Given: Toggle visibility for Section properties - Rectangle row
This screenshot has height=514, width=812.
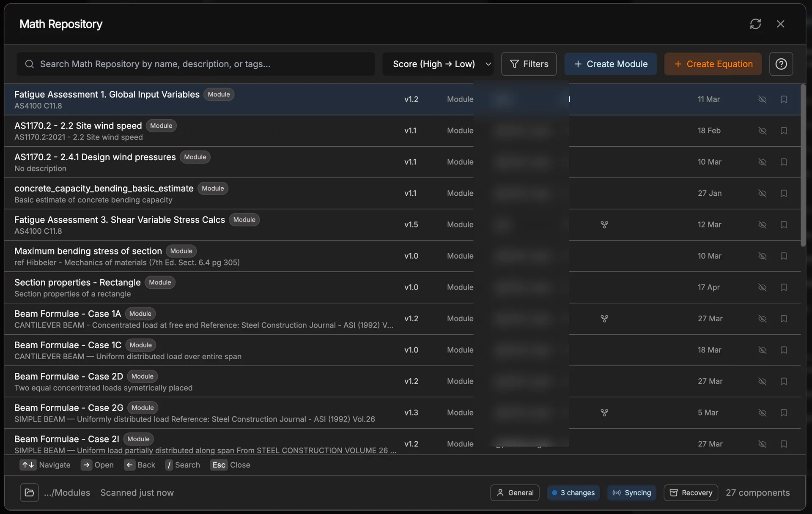Looking at the screenshot, I should 763,287.
